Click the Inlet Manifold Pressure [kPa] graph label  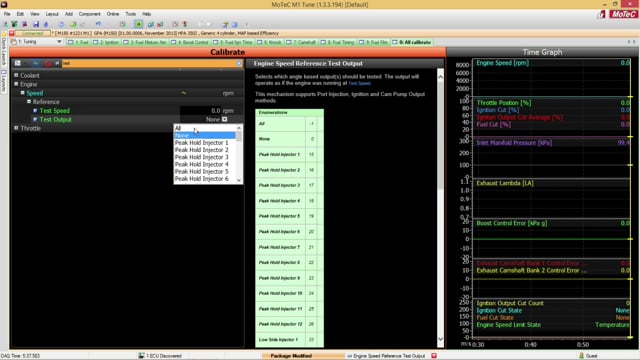514,143
